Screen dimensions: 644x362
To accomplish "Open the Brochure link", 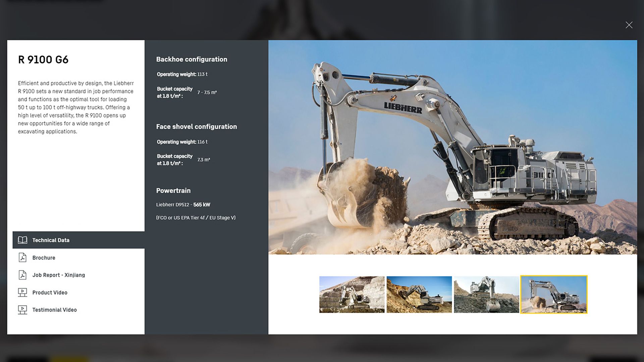I will point(44,257).
